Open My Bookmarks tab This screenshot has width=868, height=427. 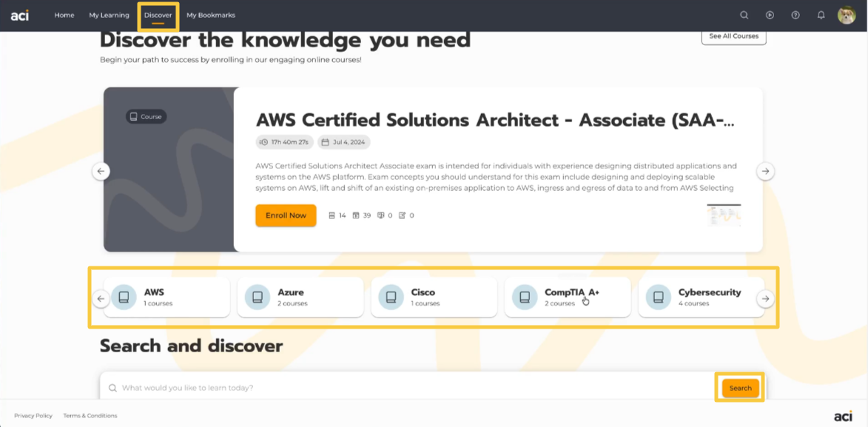(210, 15)
